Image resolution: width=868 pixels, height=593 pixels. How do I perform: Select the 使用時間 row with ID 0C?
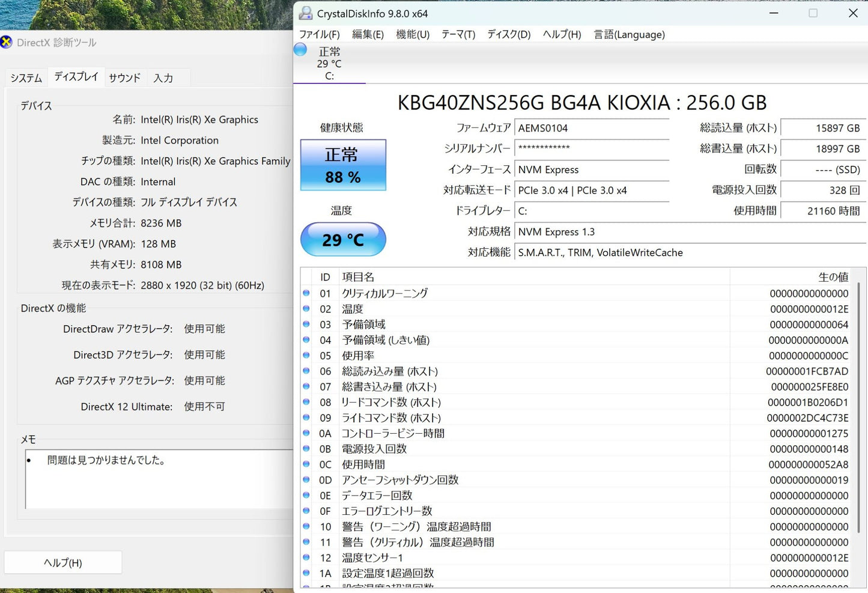(577, 464)
